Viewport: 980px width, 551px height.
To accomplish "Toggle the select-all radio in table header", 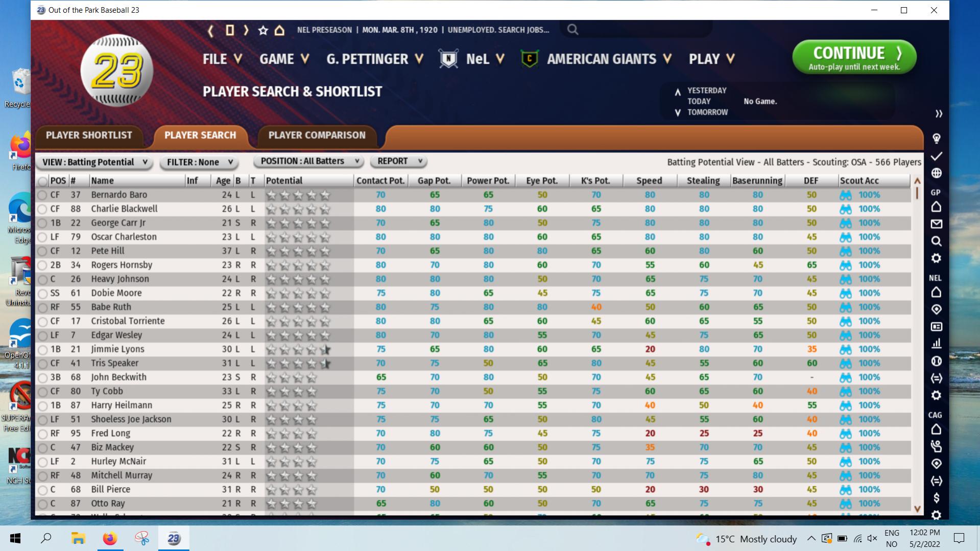I will point(42,181).
